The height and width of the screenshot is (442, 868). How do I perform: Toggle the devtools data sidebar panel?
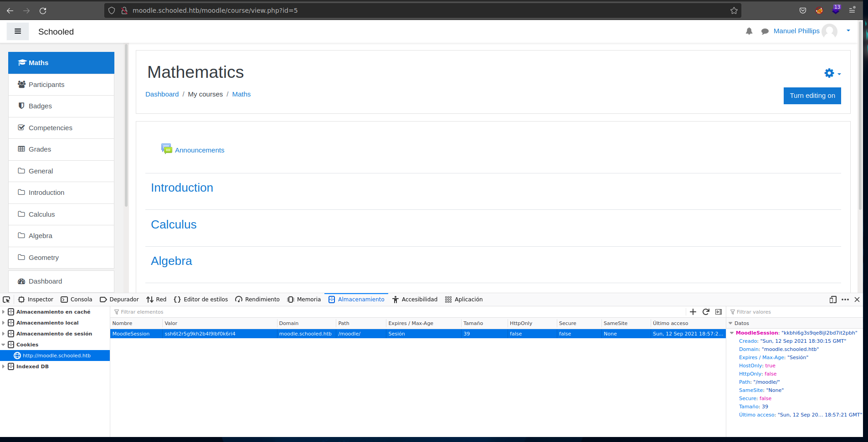(719, 312)
